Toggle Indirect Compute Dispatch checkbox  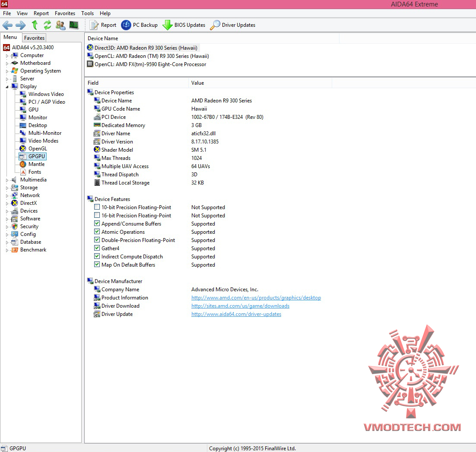click(97, 256)
